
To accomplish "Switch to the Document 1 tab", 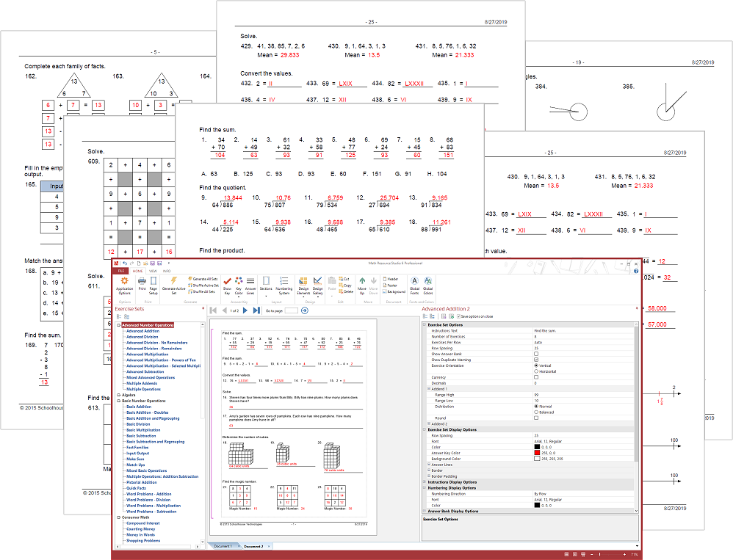I will pos(223,546).
